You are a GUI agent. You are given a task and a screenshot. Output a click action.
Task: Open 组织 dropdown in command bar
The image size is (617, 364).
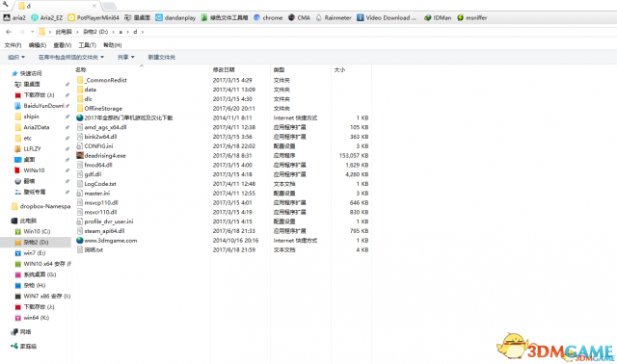click(16, 58)
